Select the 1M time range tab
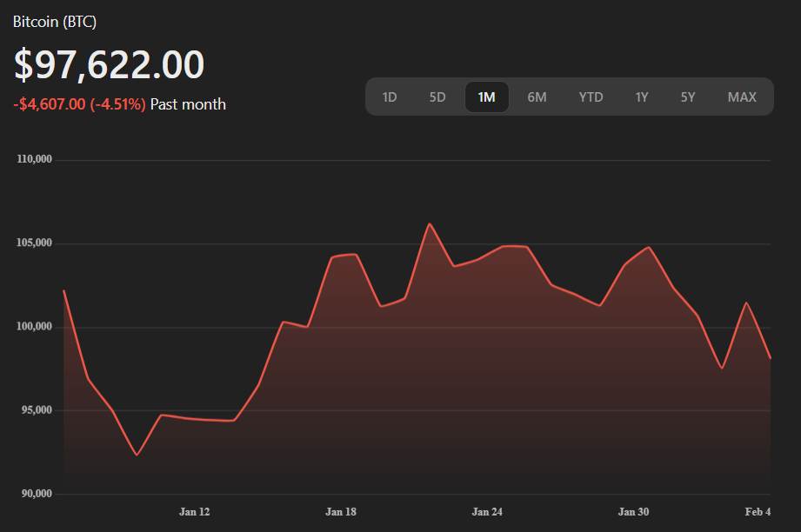 486,97
